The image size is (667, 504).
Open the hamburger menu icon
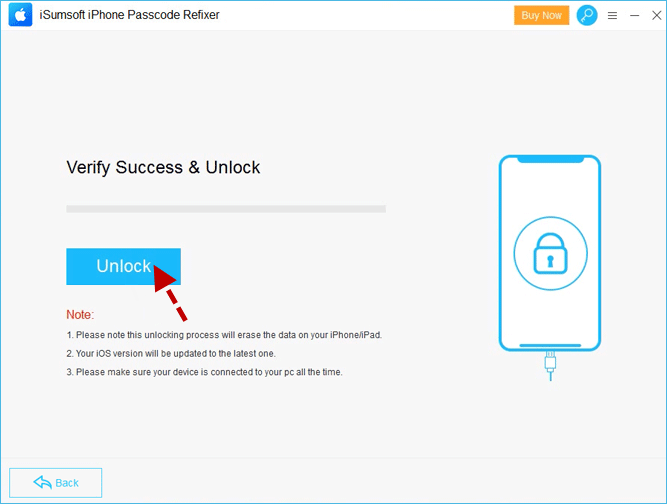point(612,16)
